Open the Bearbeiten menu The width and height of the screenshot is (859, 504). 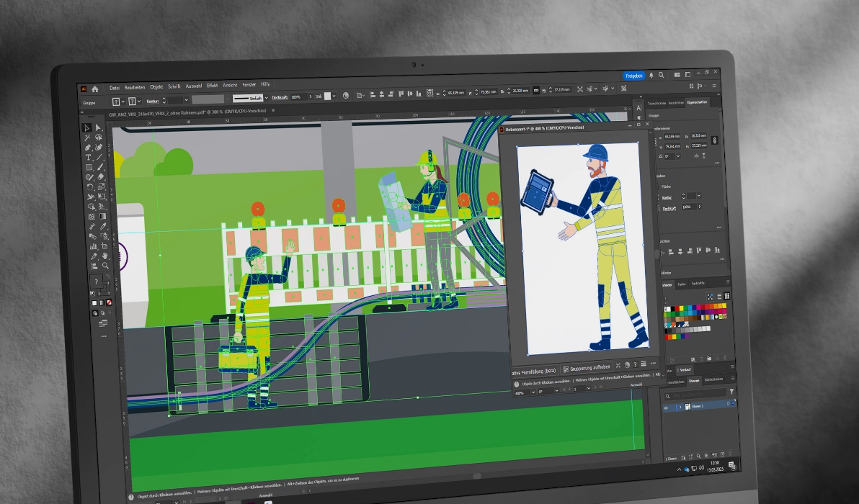coord(135,88)
